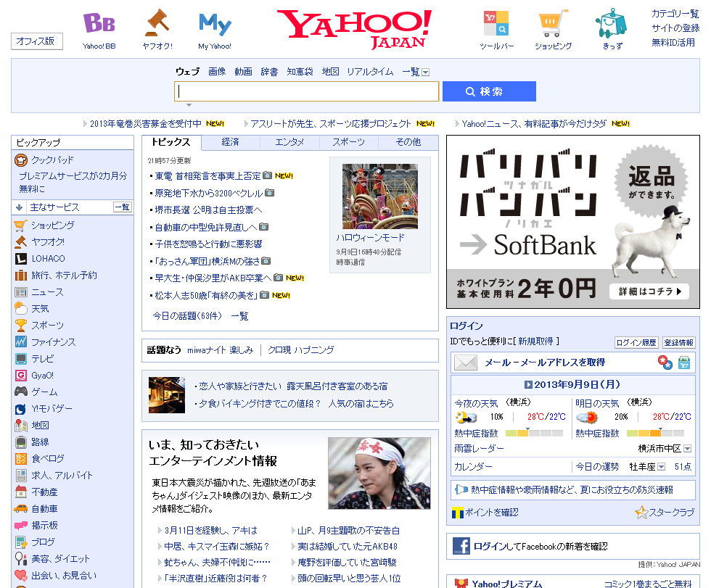The image size is (711, 588).
Task: Click the Facebook icon in login box
Action: [461, 546]
